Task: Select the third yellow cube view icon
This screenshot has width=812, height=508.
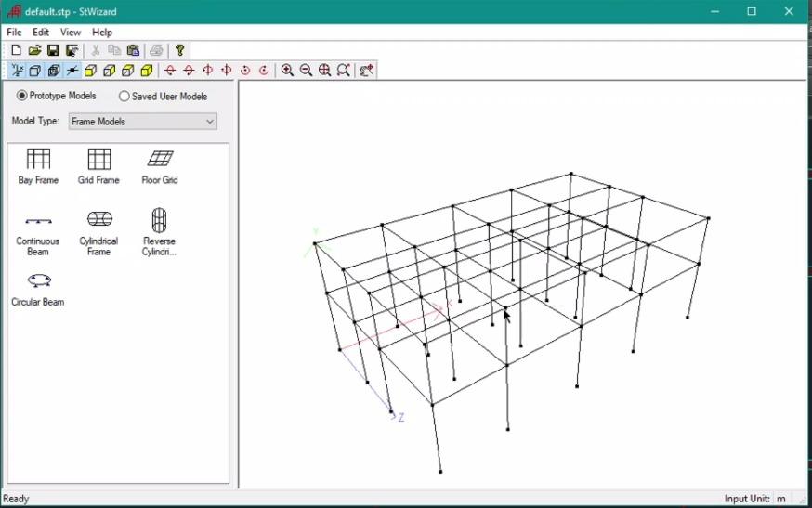Action: (x=128, y=71)
